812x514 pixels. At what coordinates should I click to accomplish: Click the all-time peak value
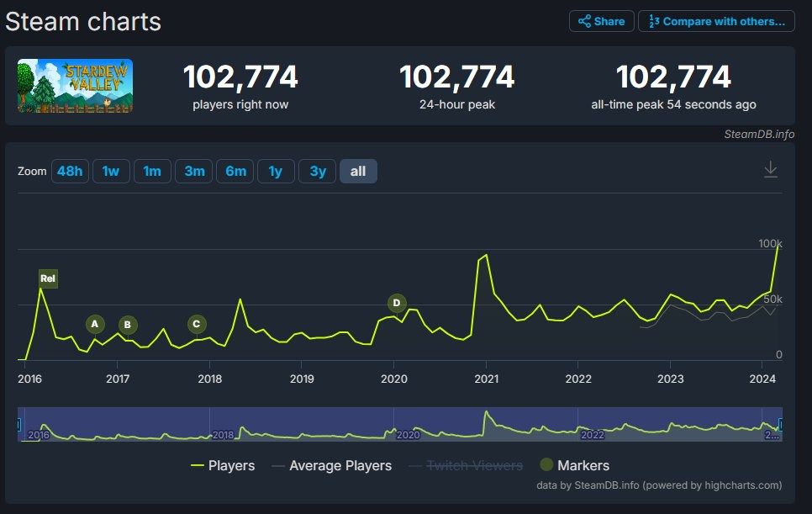point(673,77)
